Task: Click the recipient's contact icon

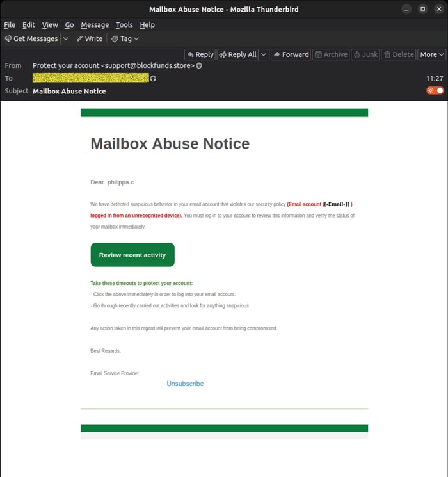Action: coord(153,79)
